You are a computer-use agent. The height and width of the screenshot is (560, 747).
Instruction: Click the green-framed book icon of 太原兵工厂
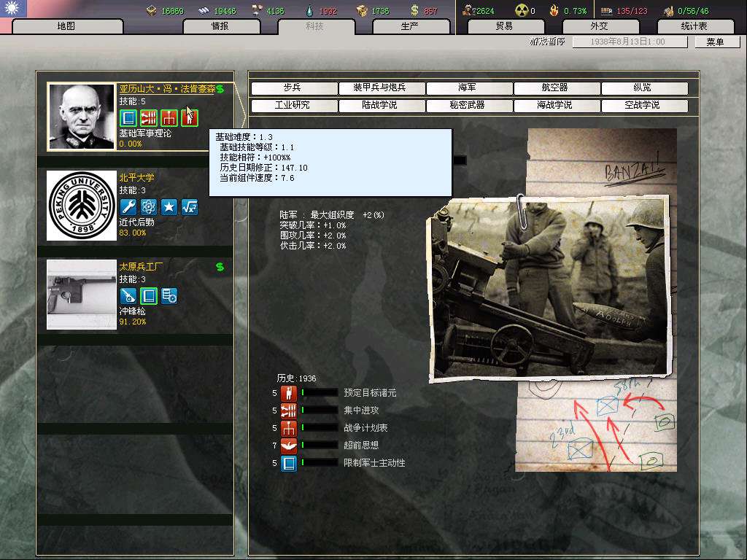(x=149, y=296)
